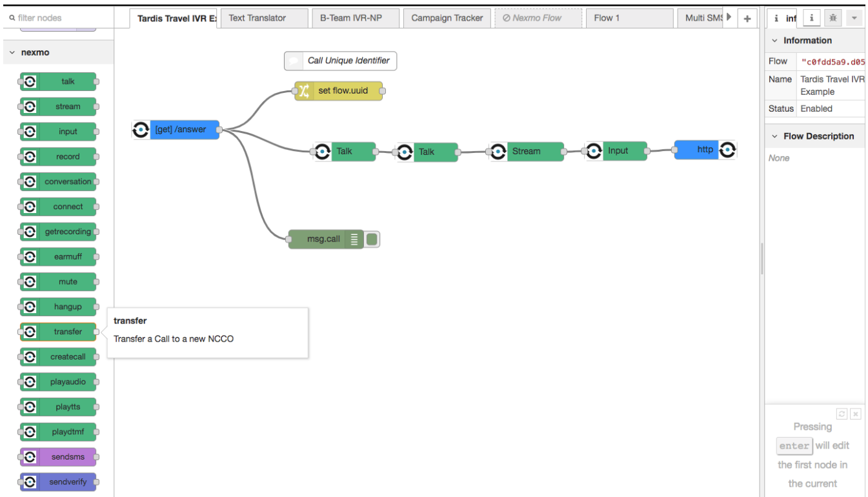Close the tips box
Image resolution: width=868 pixels, height=497 pixels.
pos(855,414)
